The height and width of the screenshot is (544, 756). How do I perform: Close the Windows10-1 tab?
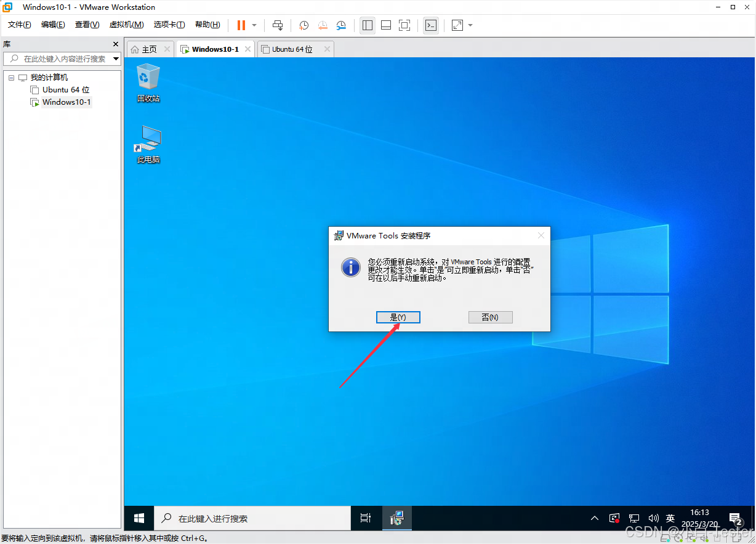(247, 49)
